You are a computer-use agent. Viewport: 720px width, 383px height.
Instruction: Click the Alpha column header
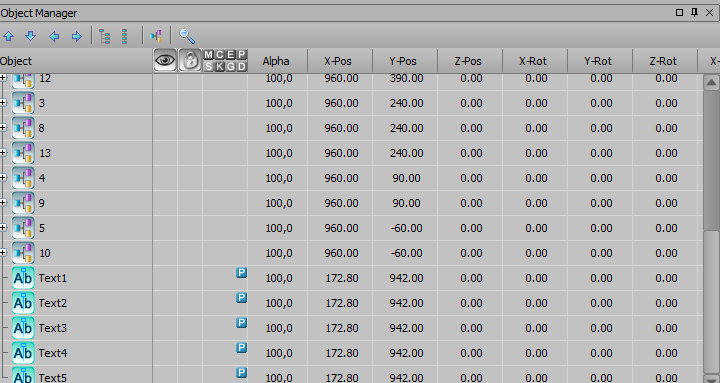[277, 61]
